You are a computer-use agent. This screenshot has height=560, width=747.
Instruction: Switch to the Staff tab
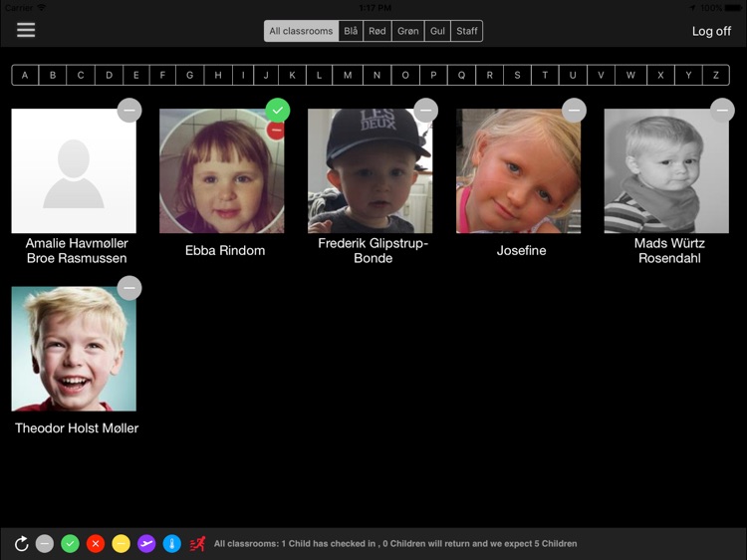click(x=467, y=31)
